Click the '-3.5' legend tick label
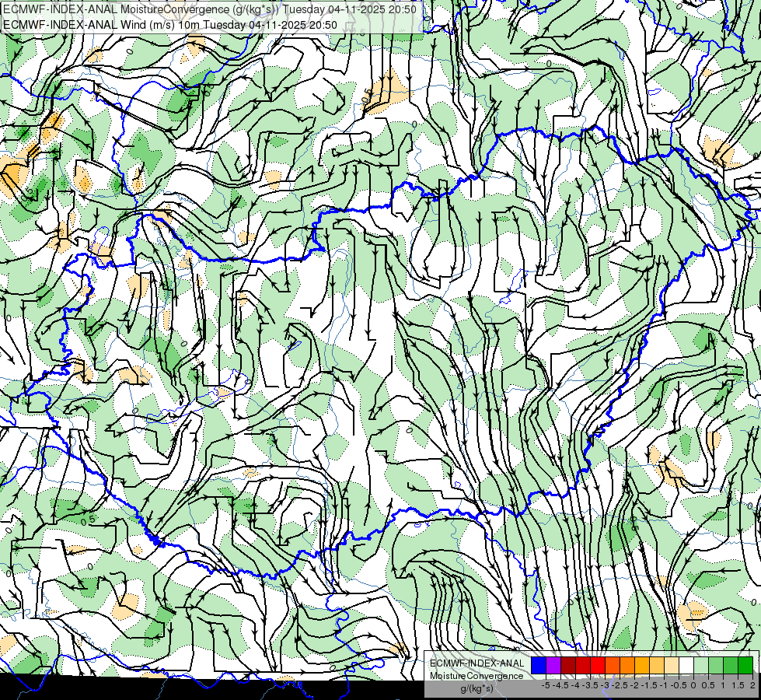The image size is (761, 700). pos(590,685)
